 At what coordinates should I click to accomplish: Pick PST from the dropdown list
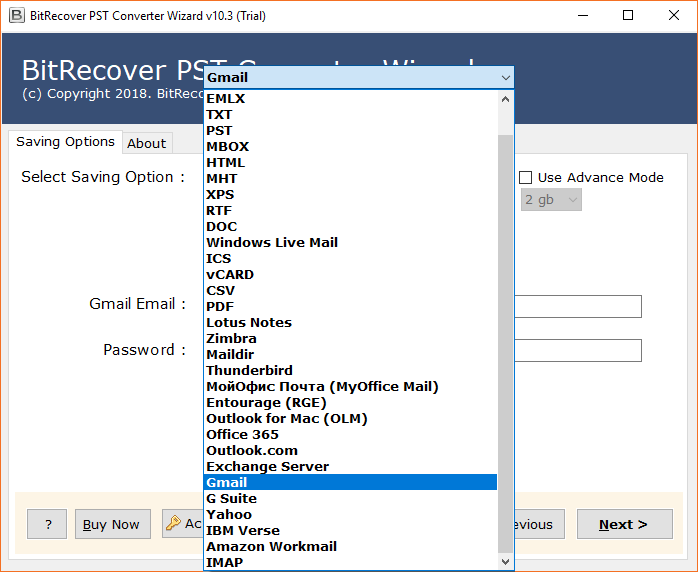coord(350,130)
